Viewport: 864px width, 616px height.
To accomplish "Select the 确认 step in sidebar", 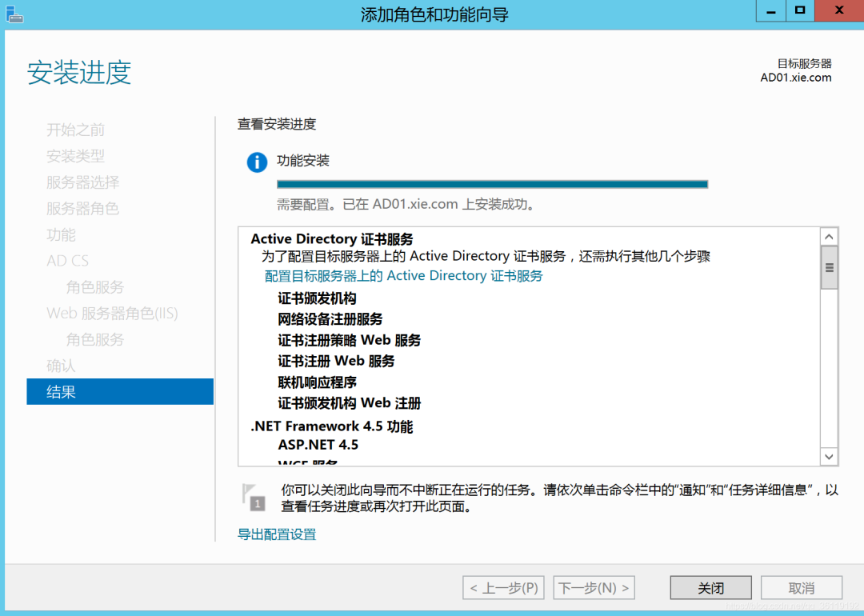I will coord(61,366).
